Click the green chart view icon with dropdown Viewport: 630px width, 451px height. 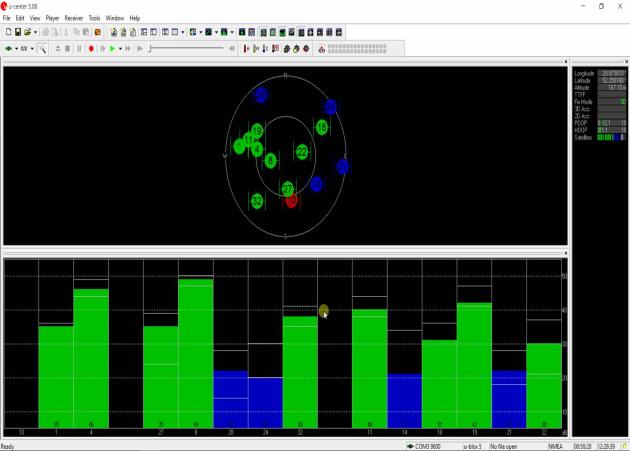coord(224,32)
